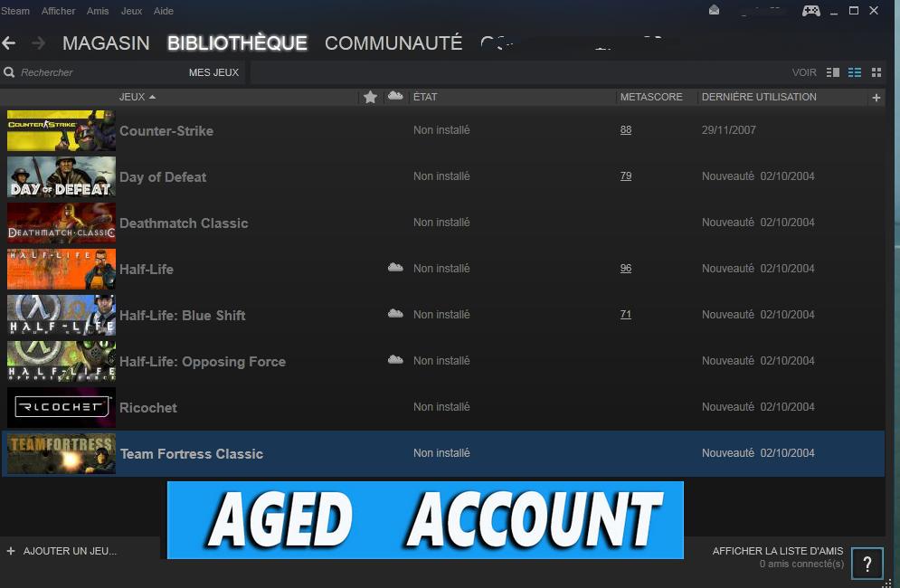Image resolution: width=900 pixels, height=588 pixels.
Task: Sort by DERNIÈRE UTILISATION column header
Action: pyautogui.click(x=759, y=97)
